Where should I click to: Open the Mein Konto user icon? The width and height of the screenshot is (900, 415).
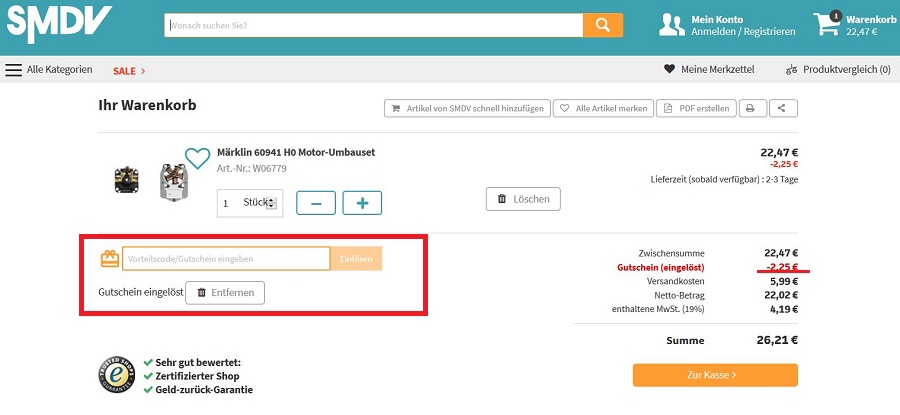point(672,25)
